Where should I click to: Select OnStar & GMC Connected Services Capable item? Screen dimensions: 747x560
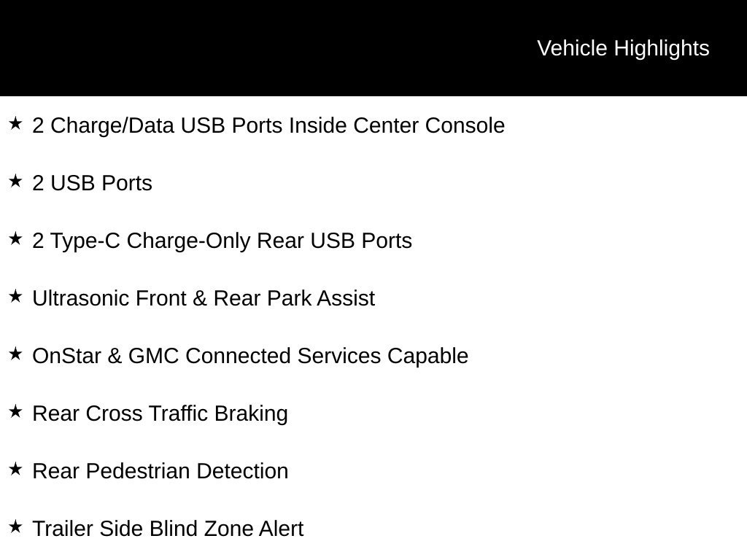250,356
